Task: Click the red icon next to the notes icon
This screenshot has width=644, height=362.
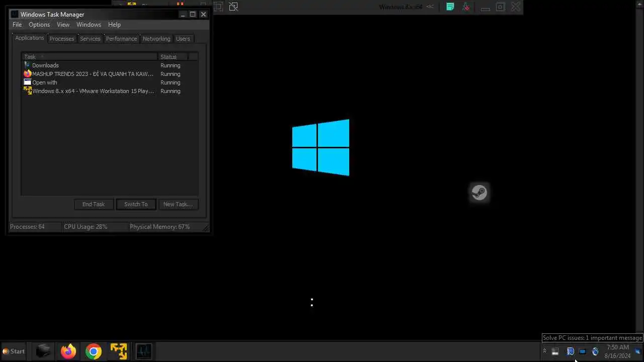Action: click(x=466, y=7)
